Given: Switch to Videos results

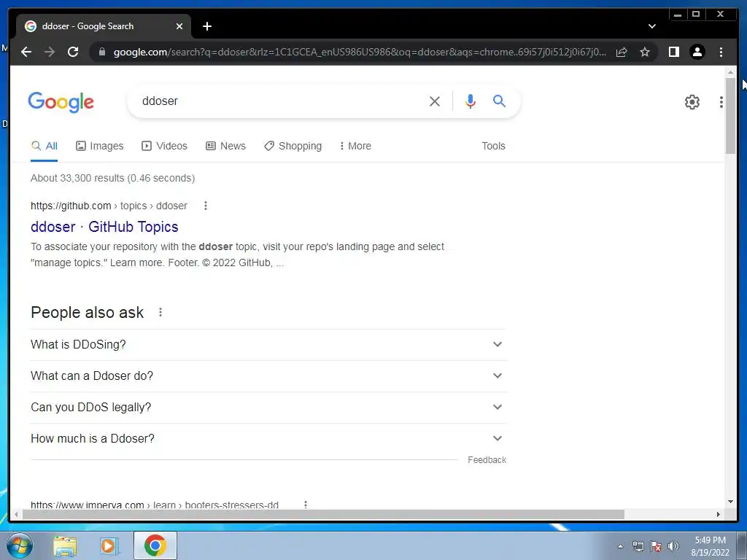Looking at the screenshot, I should (164, 146).
